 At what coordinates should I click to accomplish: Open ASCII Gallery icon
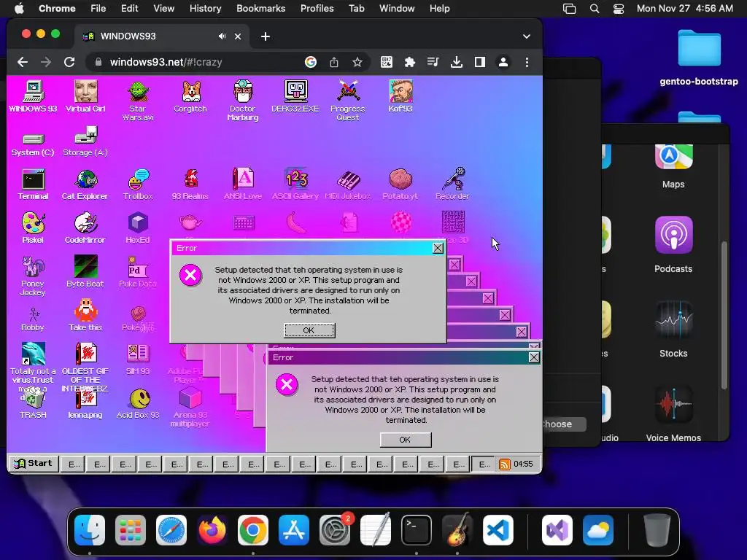pyautogui.click(x=295, y=184)
